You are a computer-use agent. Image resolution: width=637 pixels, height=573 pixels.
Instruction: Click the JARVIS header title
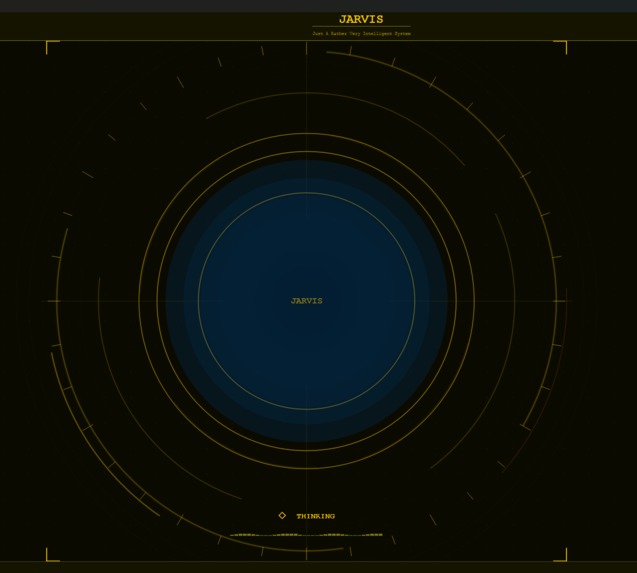click(361, 19)
